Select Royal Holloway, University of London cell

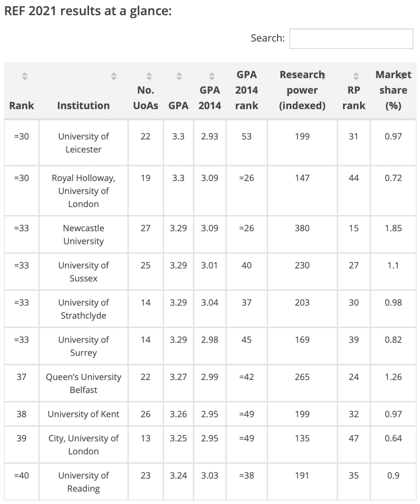click(83, 191)
